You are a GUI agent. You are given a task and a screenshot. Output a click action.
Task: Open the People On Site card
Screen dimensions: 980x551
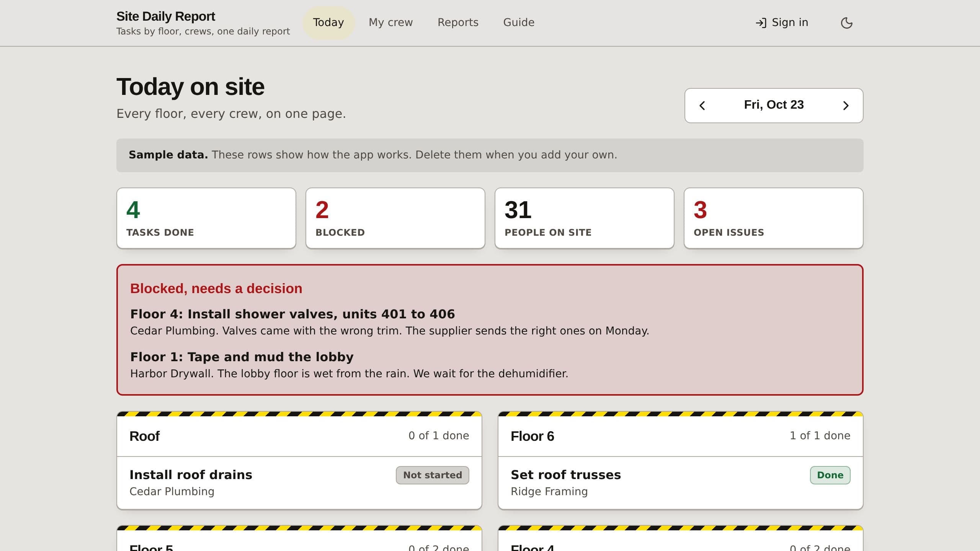coord(585,218)
